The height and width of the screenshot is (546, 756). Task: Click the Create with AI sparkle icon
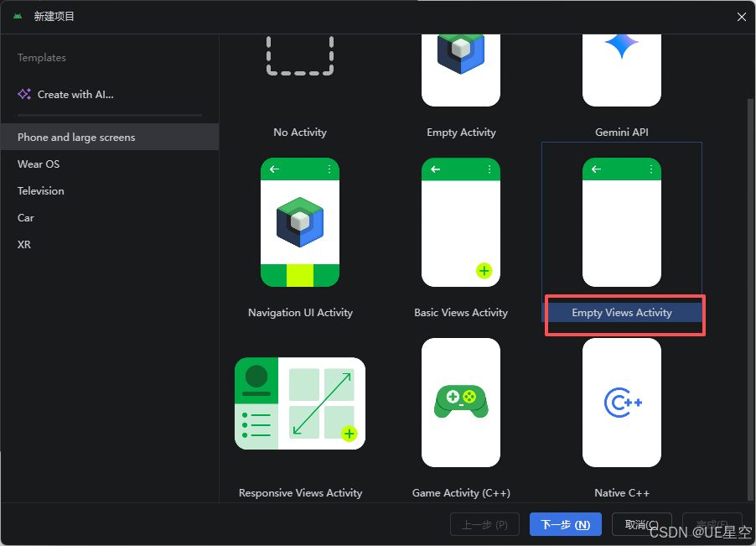[x=24, y=94]
